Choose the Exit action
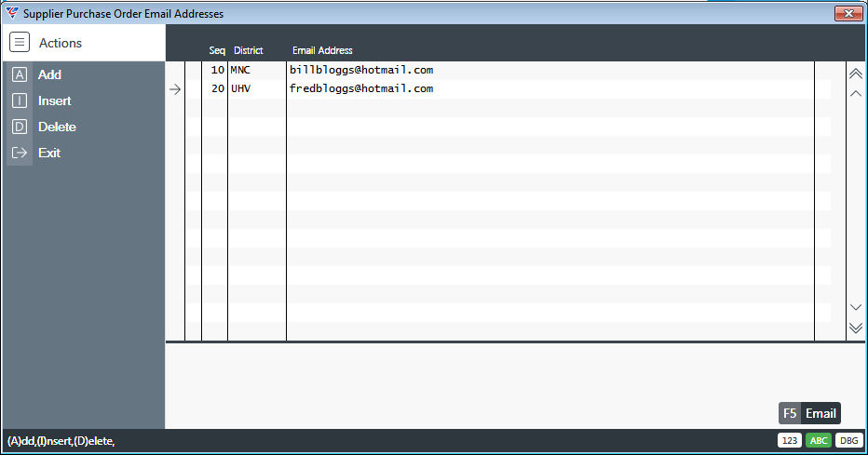This screenshot has height=455, width=868. [x=48, y=153]
